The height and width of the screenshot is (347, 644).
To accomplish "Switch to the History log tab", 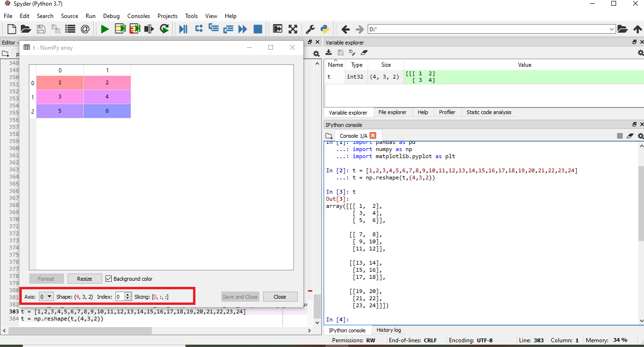I will click(x=388, y=330).
